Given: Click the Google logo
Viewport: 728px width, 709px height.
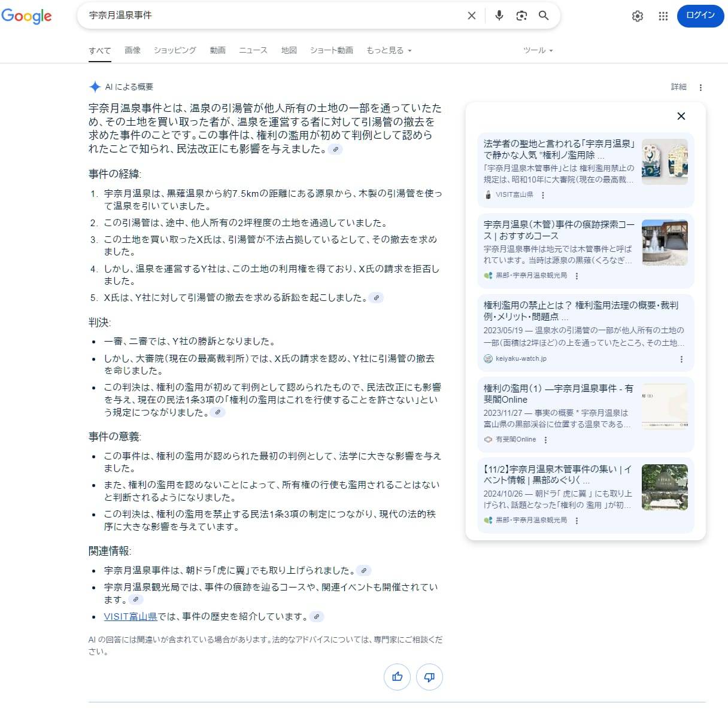Looking at the screenshot, I should (26, 16).
